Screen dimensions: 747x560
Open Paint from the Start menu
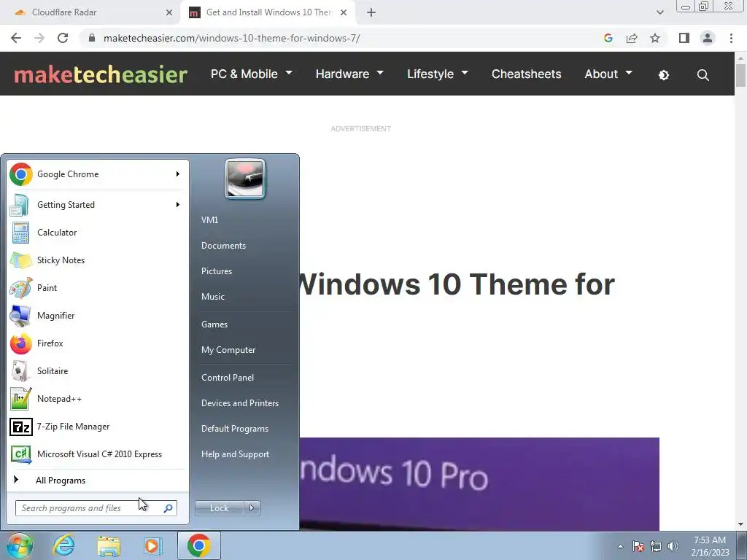pos(96,287)
